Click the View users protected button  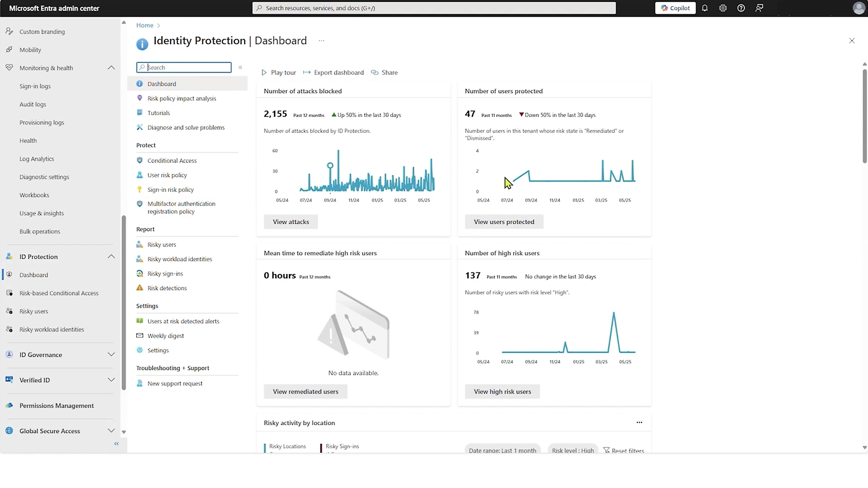(504, 222)
